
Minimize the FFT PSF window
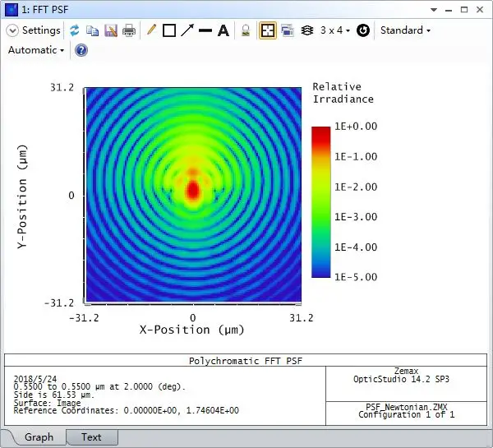coord(449,10)
